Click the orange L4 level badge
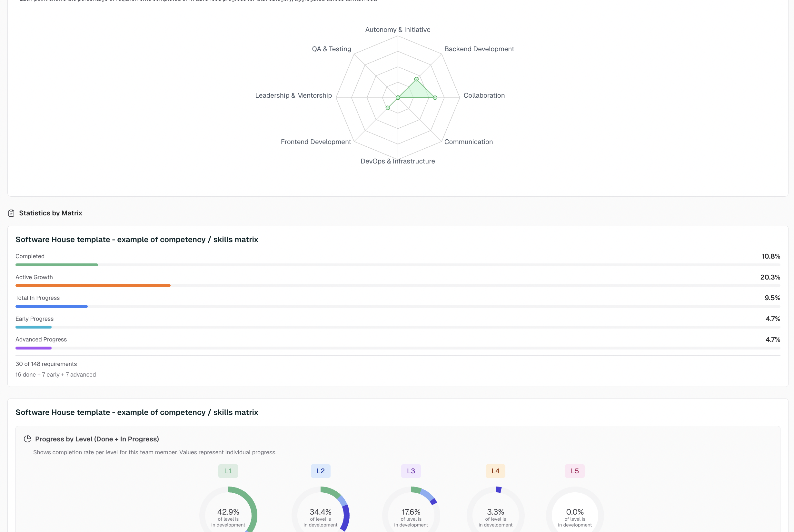This screenshot has width=794, height=532. pos(495,471)
